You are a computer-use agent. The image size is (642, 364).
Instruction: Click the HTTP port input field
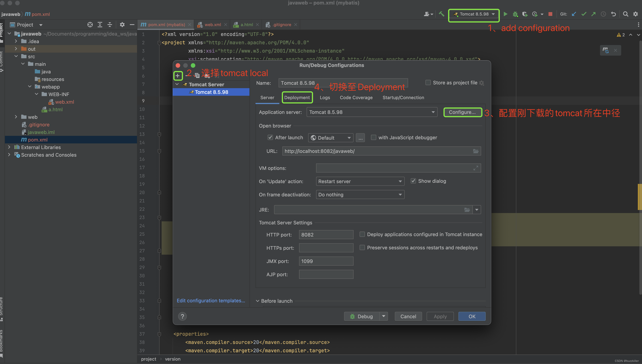pyautogui.click(x=326, y=235)
